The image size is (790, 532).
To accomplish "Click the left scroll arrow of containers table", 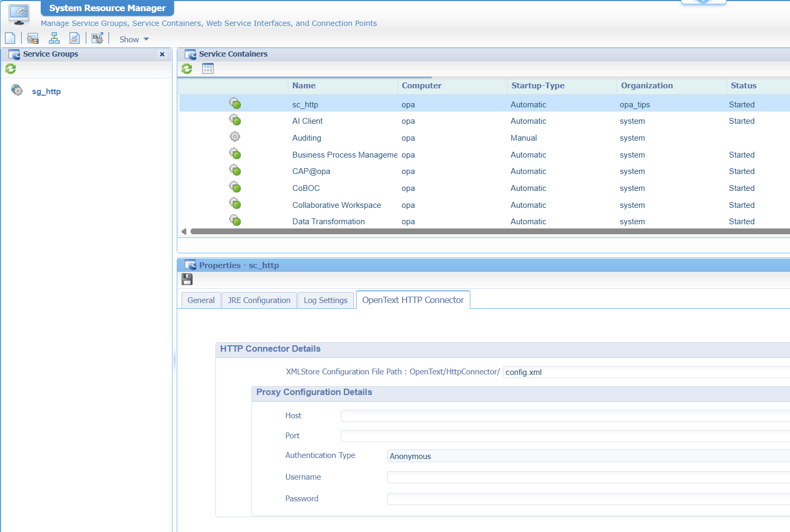I will tap(184, 231).
